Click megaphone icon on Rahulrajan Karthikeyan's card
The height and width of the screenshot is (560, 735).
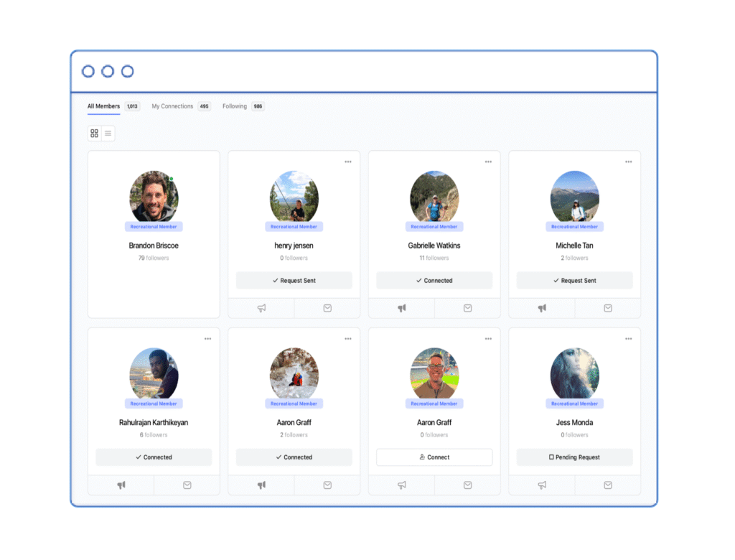pos(121,485)
